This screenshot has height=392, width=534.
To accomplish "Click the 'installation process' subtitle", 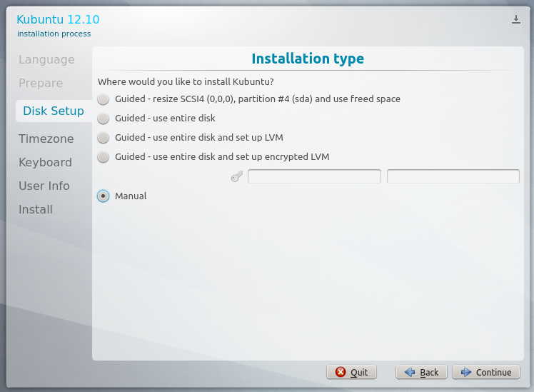I will click(x=54, y=34).
